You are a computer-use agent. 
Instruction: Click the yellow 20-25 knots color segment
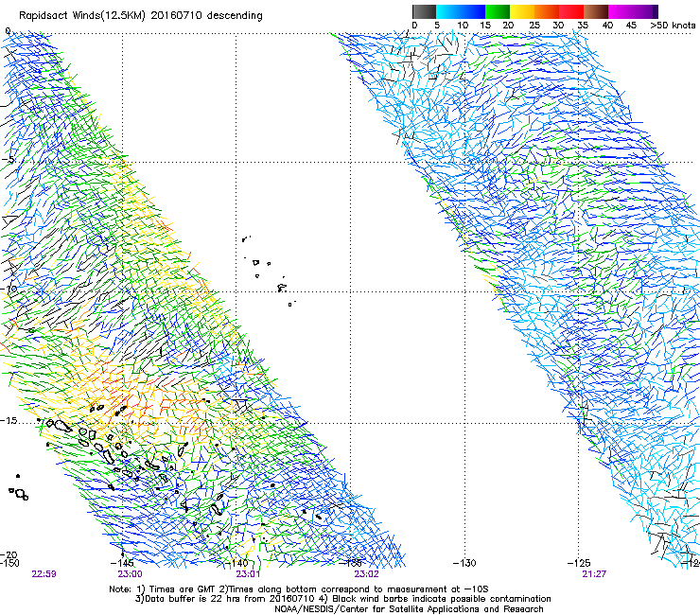522,11
